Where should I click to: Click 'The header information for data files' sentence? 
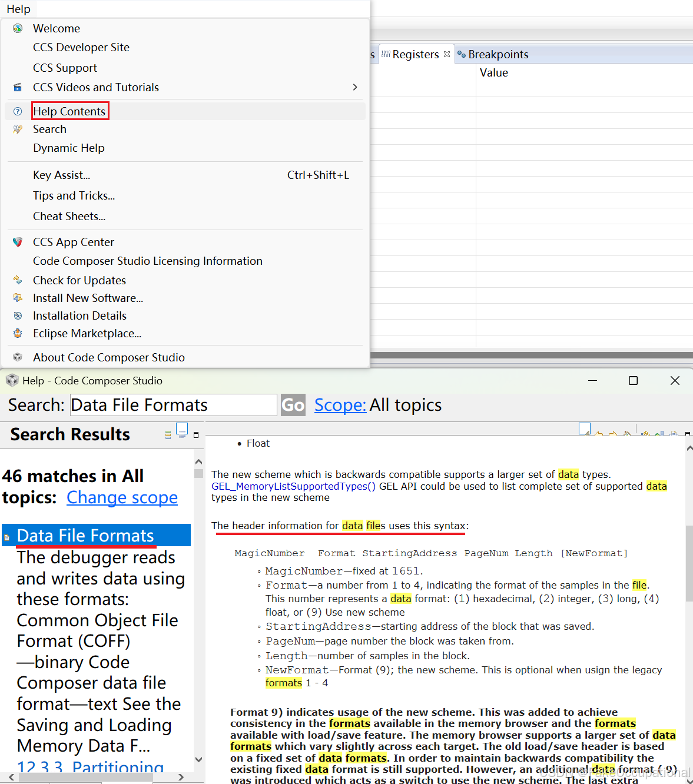coord(340,526)
